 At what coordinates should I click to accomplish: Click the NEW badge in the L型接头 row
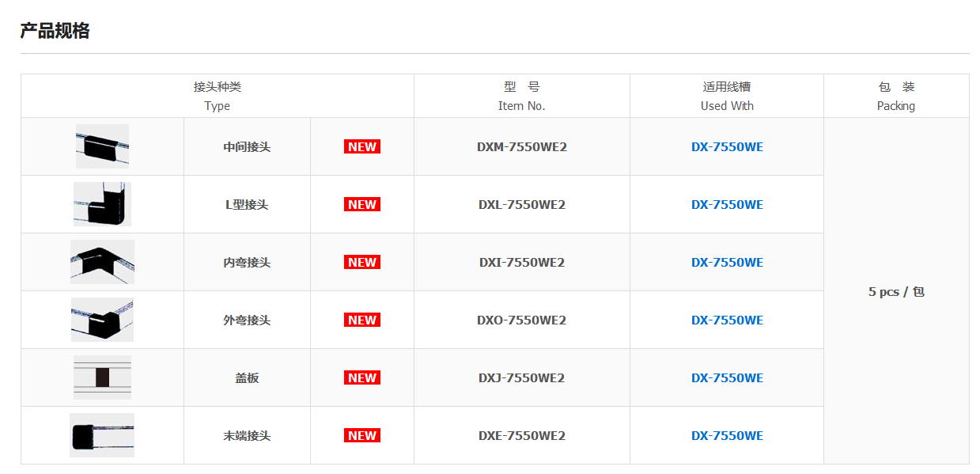(x=362, y=204)
